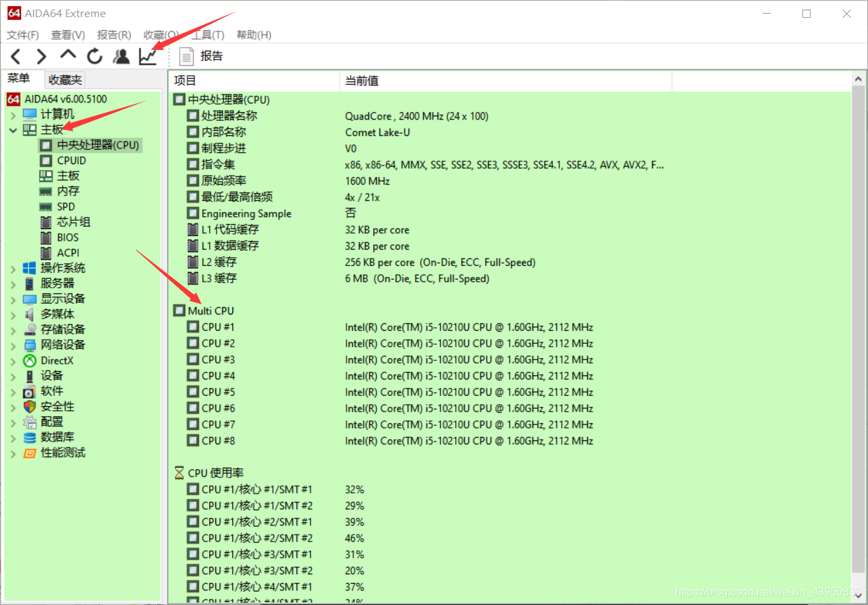The height and width of the screenshot is (605, 868).
Task: Select the 原始频率 row
Action: 509,181
